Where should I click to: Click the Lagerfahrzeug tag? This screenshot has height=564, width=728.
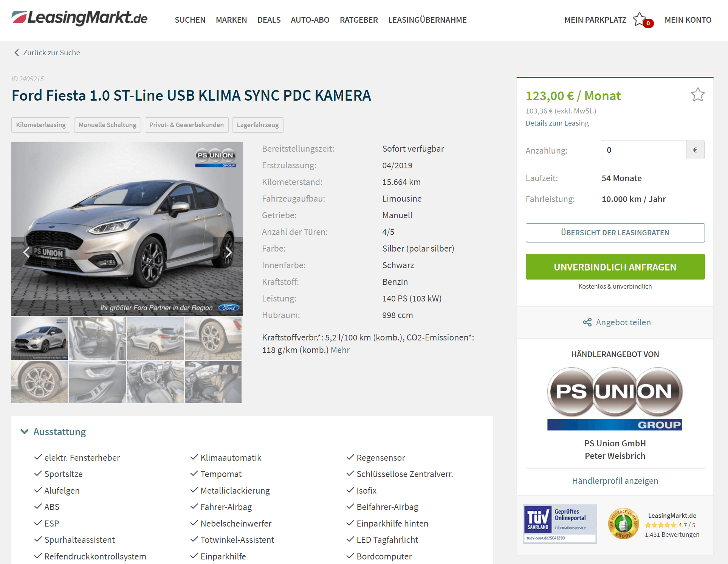[x=257, y=125]
